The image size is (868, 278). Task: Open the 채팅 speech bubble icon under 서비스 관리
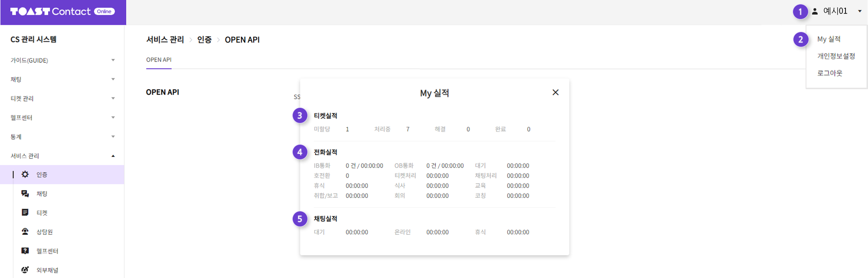25,194
